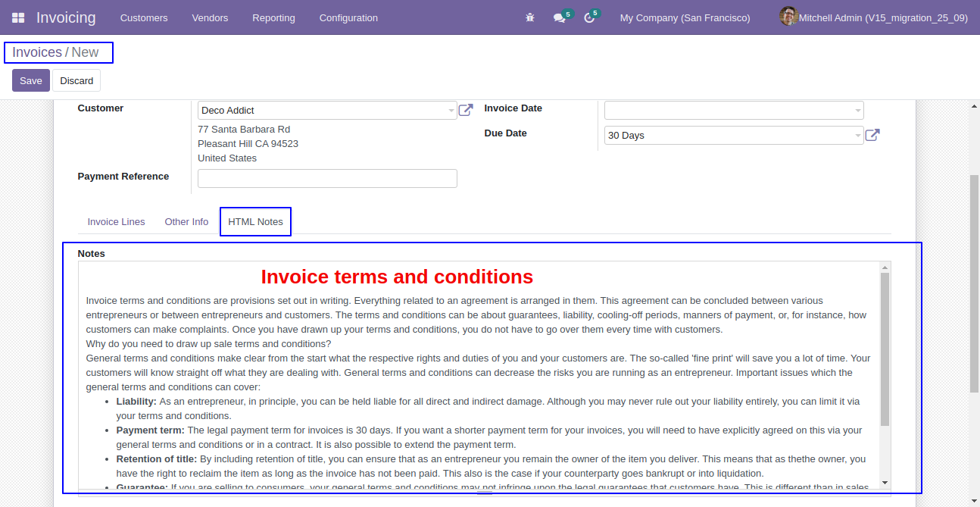Image resolution: width=980 pixels, height=507 pixels.
Task: Open the conversations chat icon
Action: pos(560,17)
